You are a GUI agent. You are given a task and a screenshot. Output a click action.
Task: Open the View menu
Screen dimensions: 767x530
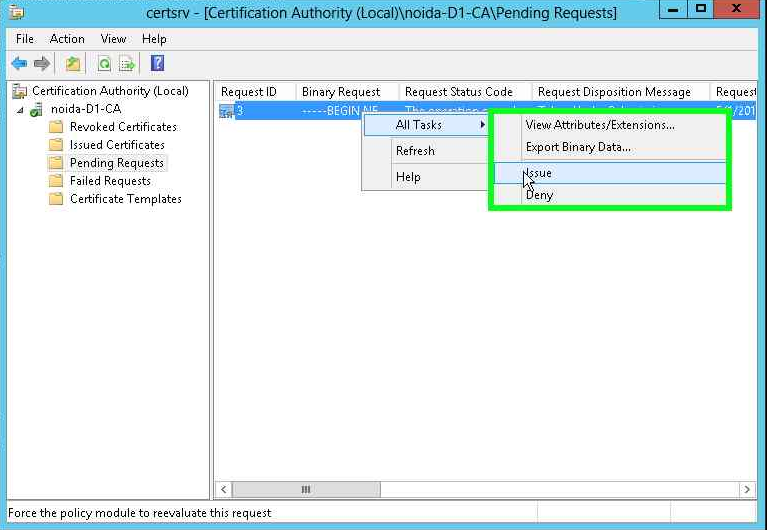(x=113, y=39)
